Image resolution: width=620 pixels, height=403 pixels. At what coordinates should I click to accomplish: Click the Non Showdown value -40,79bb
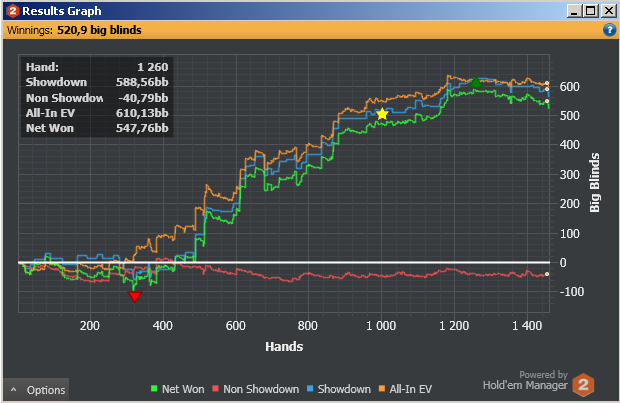[143, 98]
